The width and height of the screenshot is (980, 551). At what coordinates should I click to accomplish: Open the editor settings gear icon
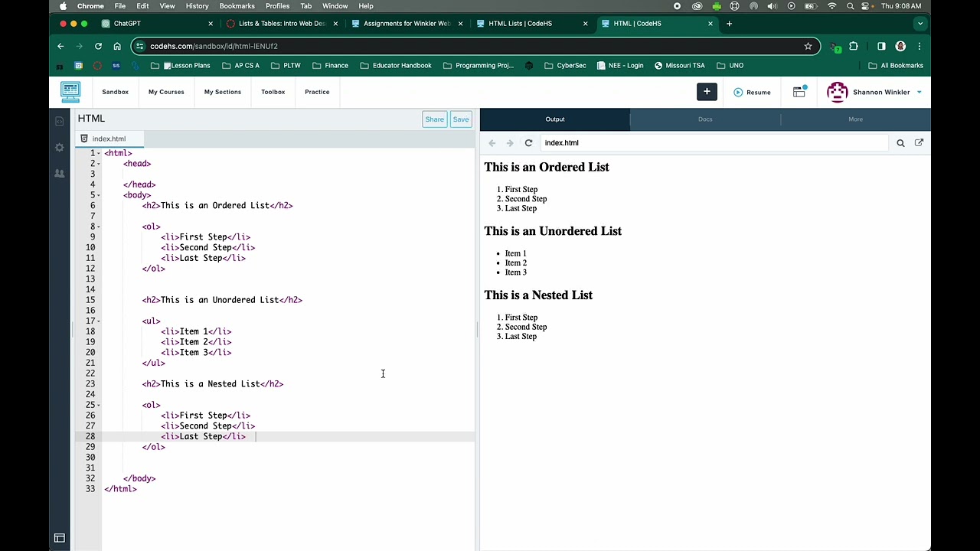click(x=60, y=147)
